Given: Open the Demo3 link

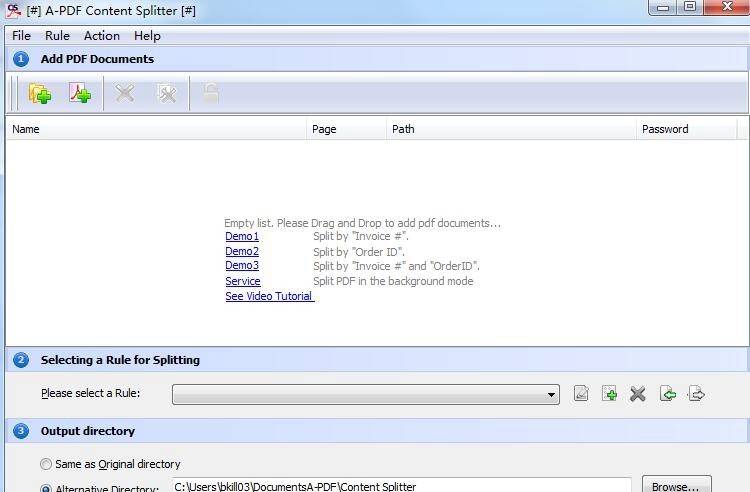Looking at the screenshot, I should pyautogui.click(x=242, y=265).
